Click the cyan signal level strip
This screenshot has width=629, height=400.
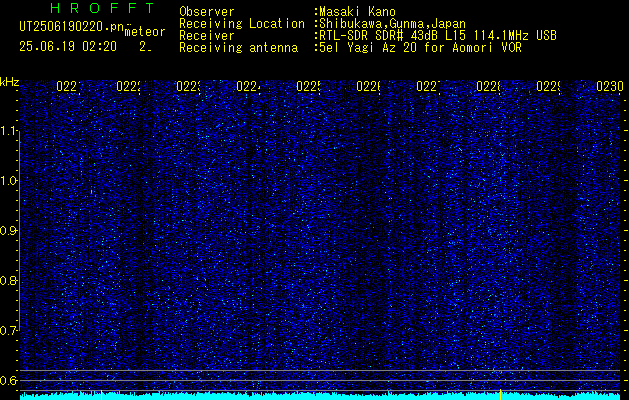click(x=320, y=396)
